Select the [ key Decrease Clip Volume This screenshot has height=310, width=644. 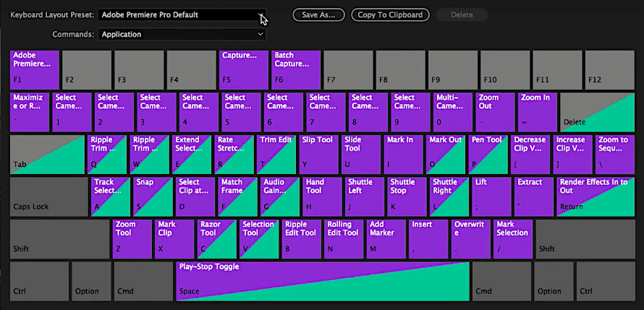pos(530,155)
